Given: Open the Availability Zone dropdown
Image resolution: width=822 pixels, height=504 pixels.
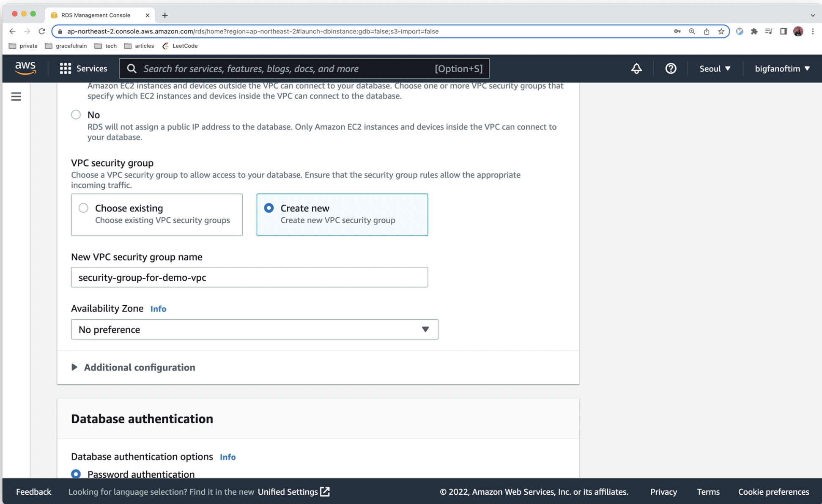Looking at the screenshot, I should pos(255,329).
